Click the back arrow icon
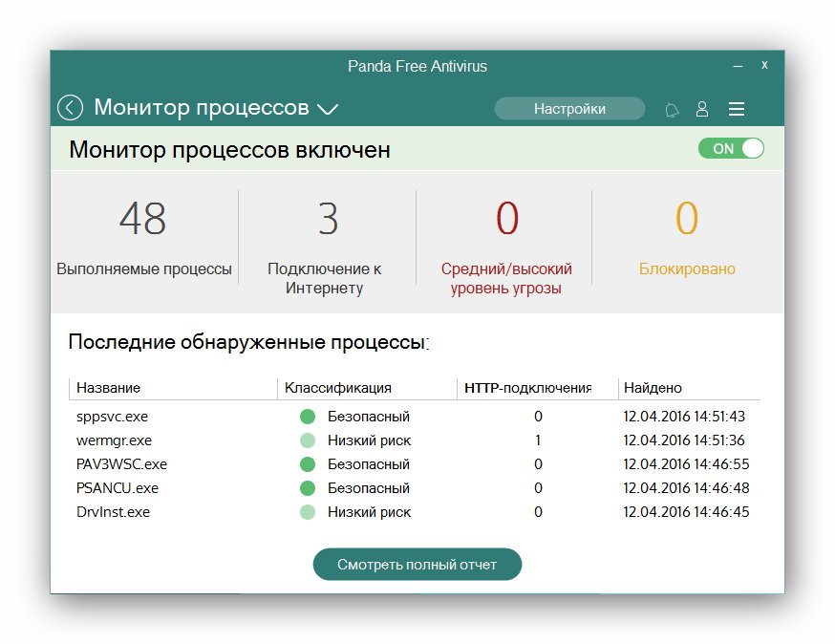The width and height of the screenshot is (835, 644). [x=70, y=108]
